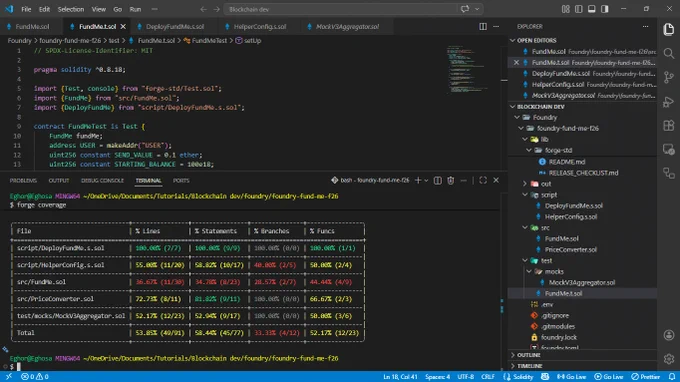Screen dimensions: 680x382
Task: Open the Run and Debug view
Action: point(669,102)
